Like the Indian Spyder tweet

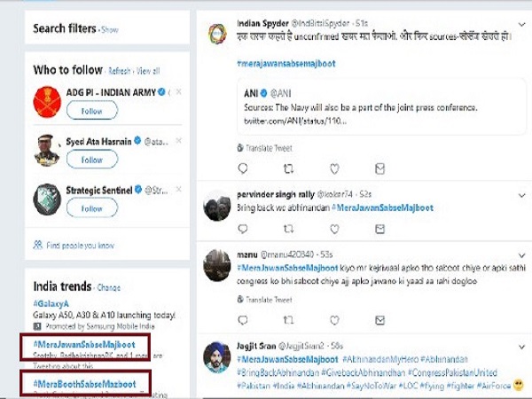coord(334,168)
